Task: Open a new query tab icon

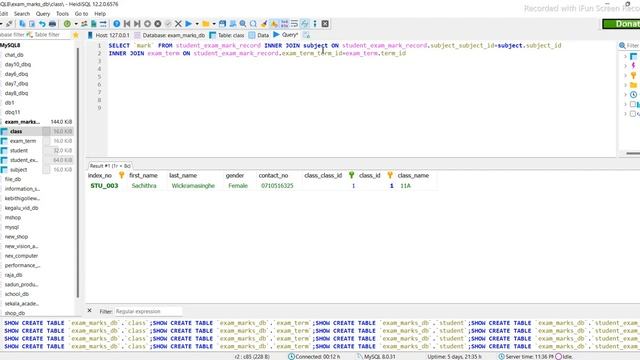Action: tap(307, 36)
